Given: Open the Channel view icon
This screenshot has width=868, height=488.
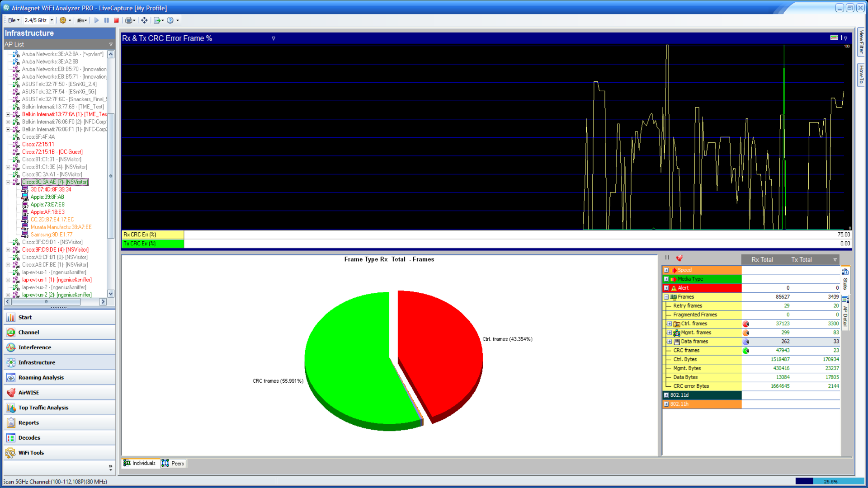Looking at the screenshot, I should point(10,332).
